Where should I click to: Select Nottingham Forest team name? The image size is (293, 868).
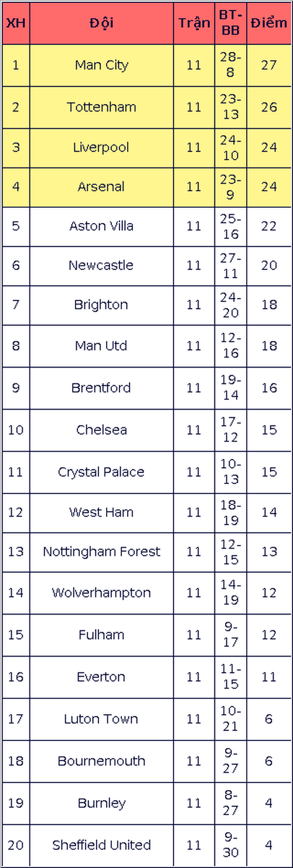click(x=101, y=552)
